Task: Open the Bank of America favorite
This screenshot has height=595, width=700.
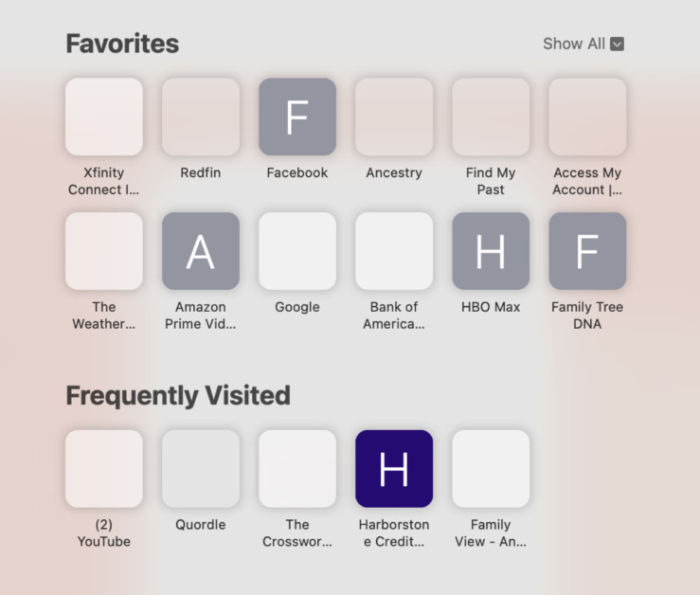Action: coord(394,251)
